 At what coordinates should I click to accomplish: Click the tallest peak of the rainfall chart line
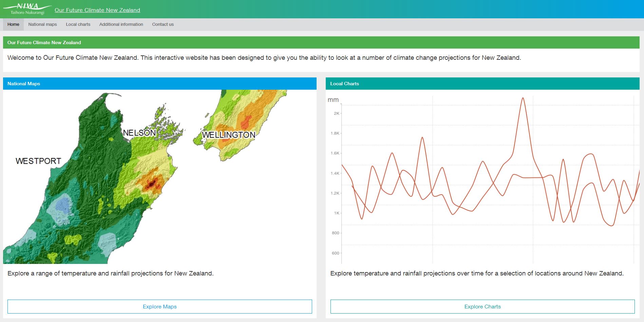click(523, 99)
